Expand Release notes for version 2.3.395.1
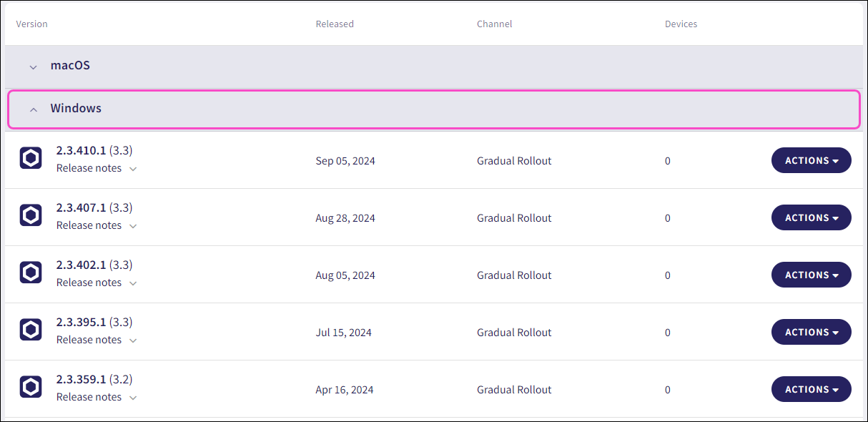The width and height of the screenshot is (868, 422). point(133,340)
